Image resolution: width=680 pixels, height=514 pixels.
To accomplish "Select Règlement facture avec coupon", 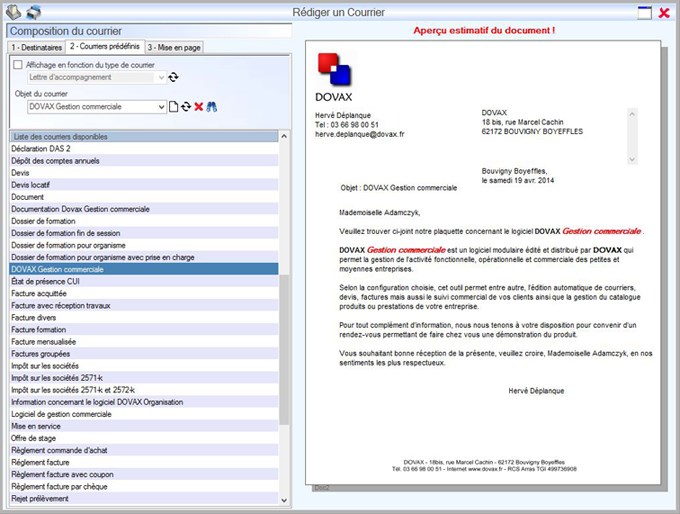I will coord(144,475).
